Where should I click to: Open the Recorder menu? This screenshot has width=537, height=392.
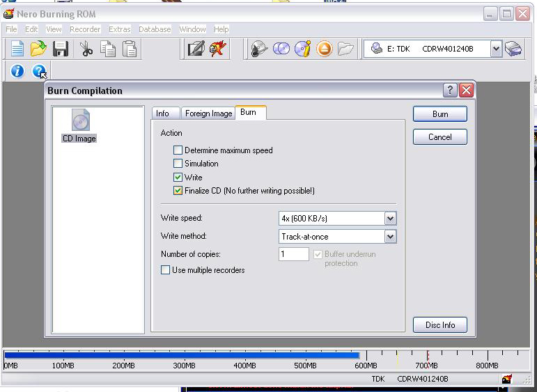85,29
